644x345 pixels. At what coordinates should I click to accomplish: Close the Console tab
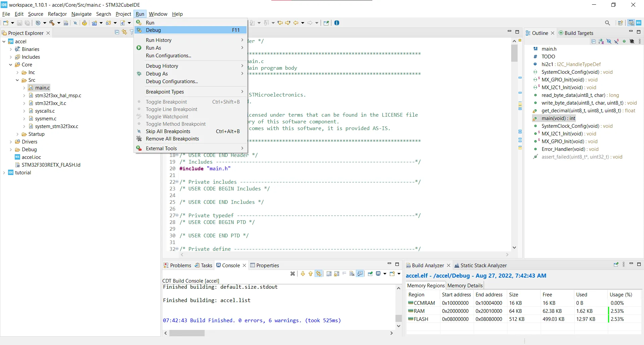coord(244,265)
